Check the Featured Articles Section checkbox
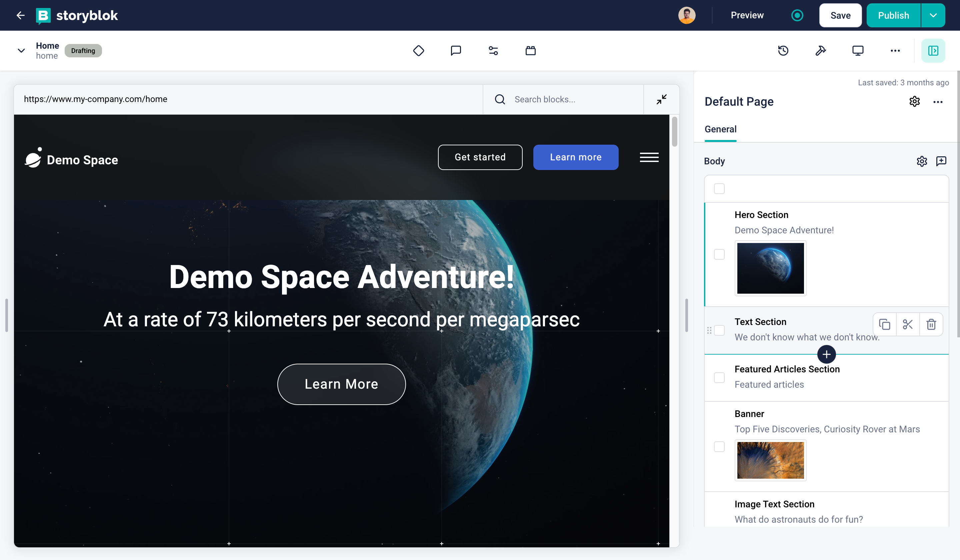 click(x=719, y=378)
